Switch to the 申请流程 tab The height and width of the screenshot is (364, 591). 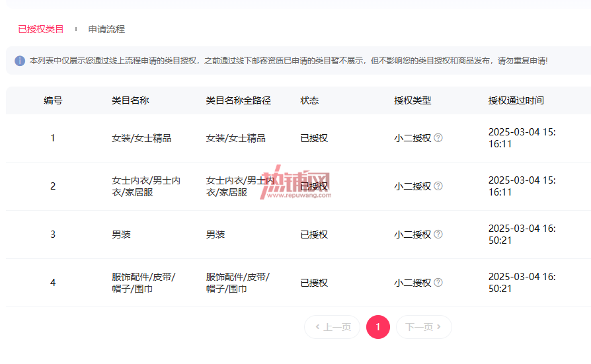pos(106,29)
